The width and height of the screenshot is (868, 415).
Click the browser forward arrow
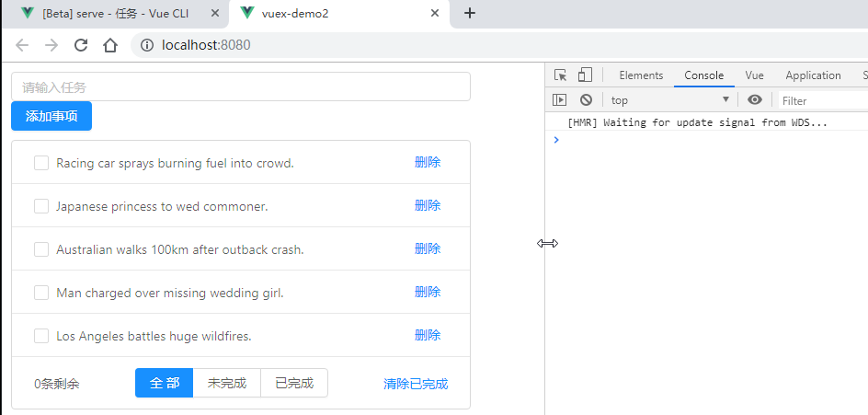[51, 45]
